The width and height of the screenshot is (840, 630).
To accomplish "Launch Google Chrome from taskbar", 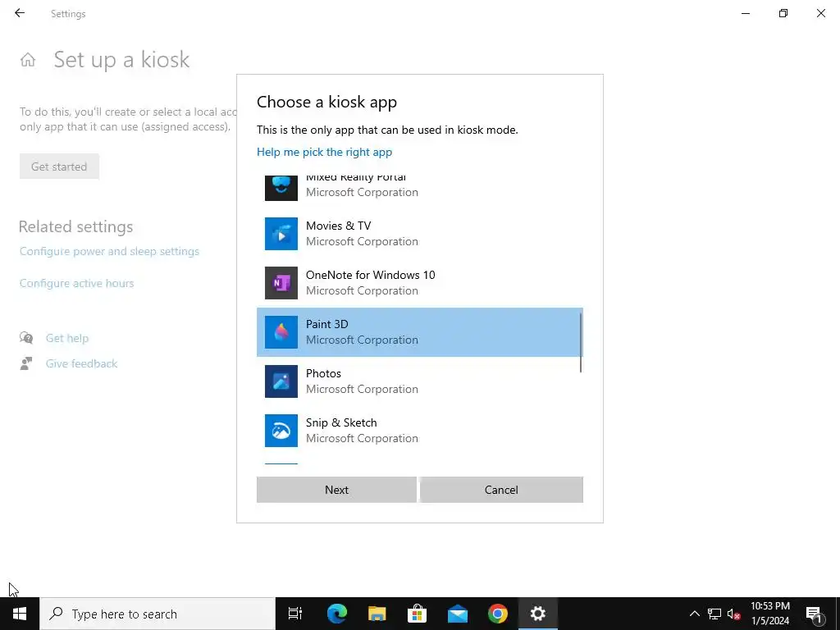I will click(498, 614).
